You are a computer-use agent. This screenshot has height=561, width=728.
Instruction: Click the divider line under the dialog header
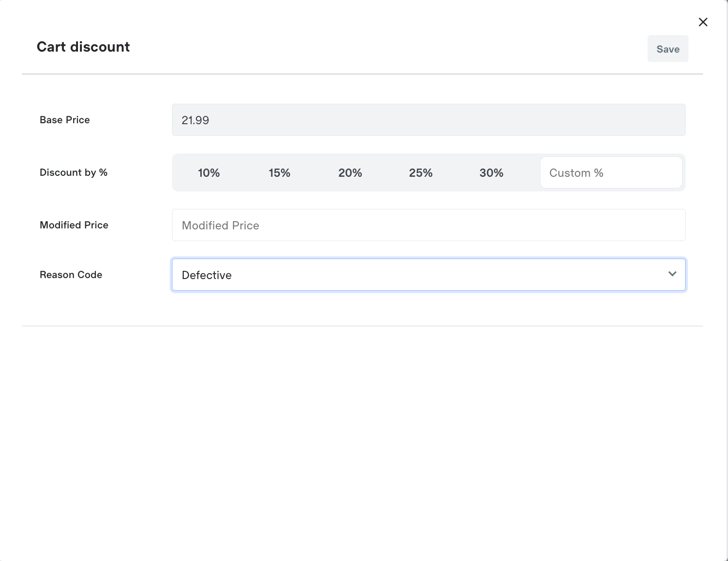point(362,74)
